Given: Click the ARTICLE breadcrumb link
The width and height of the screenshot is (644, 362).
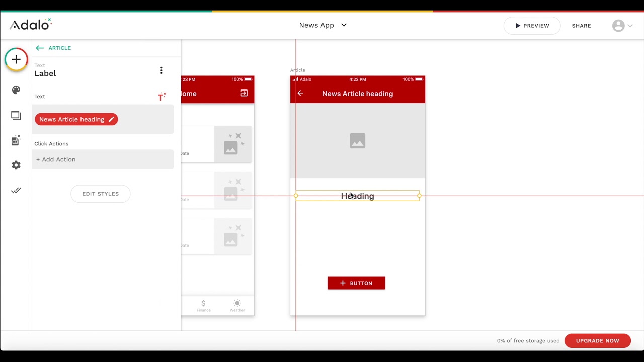Looking at the screenshot, I should coord(59,48).
